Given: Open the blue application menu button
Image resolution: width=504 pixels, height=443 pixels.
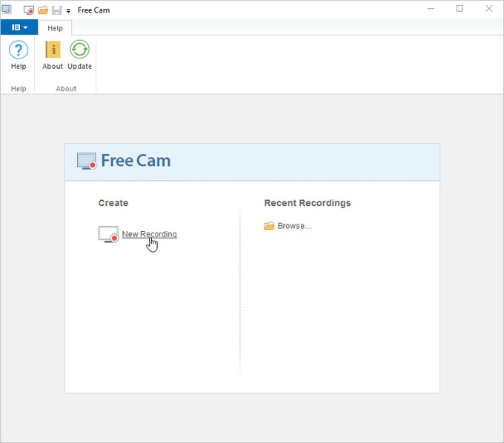Looking at the screenshot, I should 19,27.
